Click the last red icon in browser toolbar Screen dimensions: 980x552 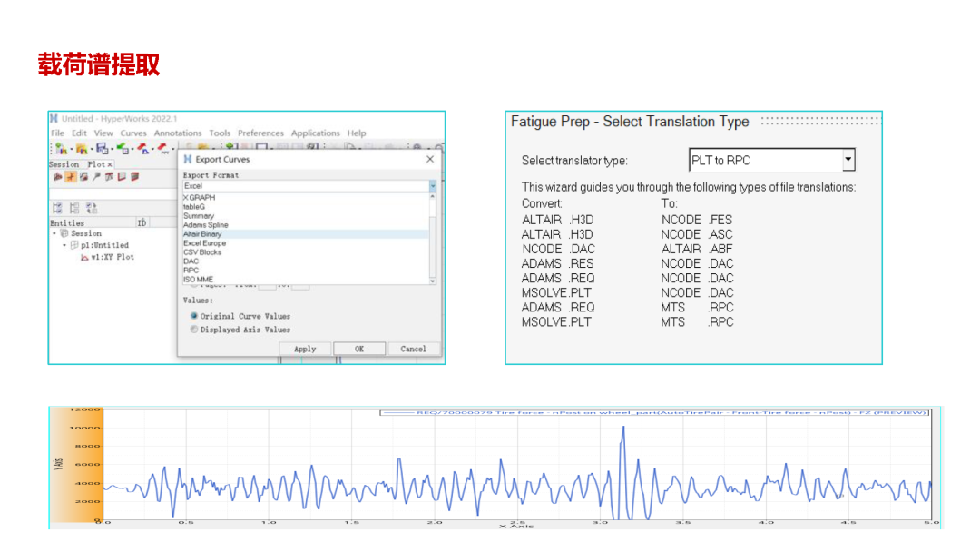pos(134,177)
